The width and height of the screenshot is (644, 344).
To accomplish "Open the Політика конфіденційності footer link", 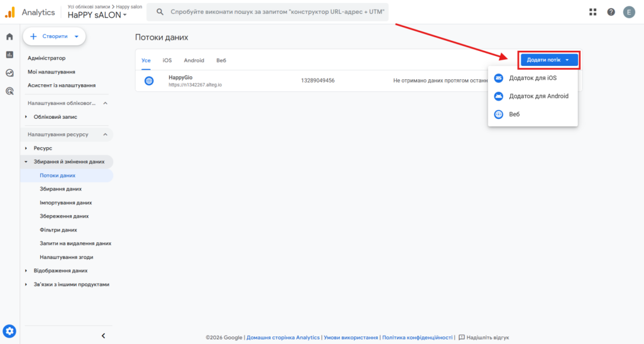I will pyautogui.click(x=417, y=337).
